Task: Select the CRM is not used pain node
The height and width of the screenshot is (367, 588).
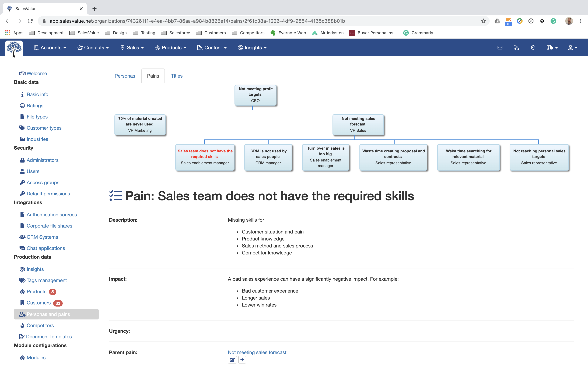Action: tap(268, 157)
